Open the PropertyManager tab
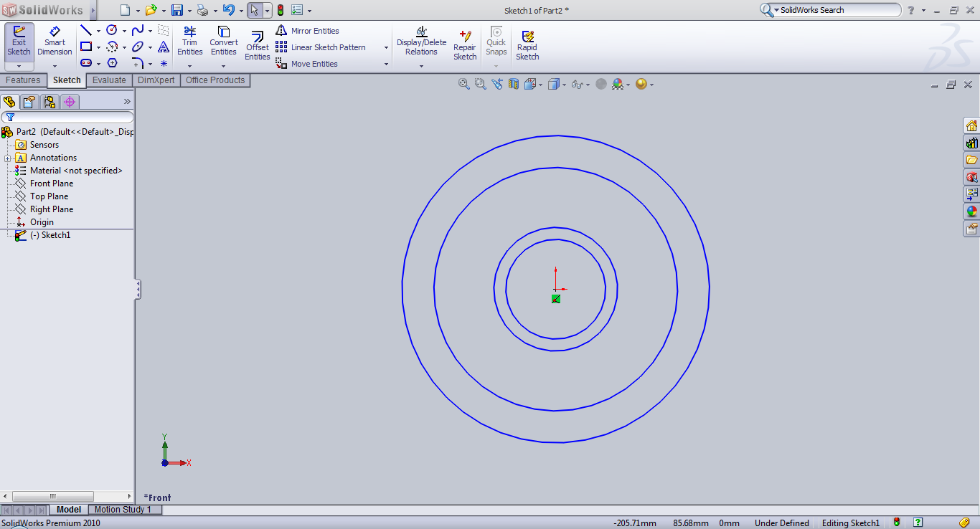980x529 pixels. 29,101
